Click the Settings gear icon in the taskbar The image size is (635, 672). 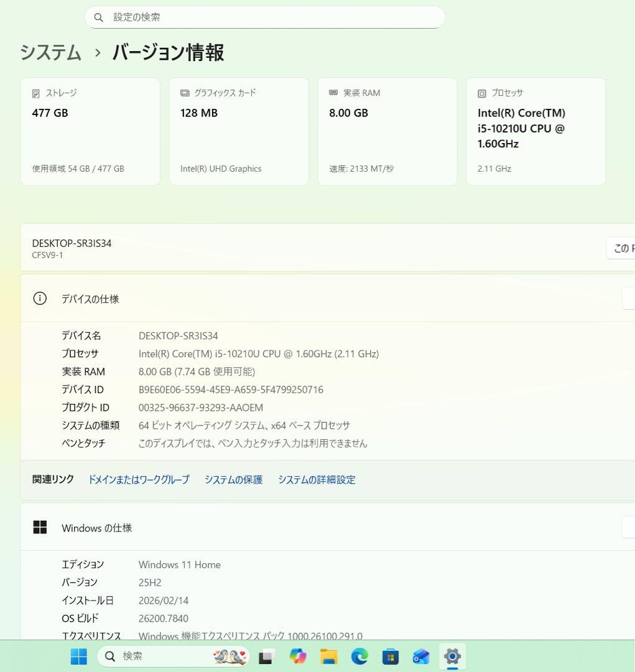452,656
